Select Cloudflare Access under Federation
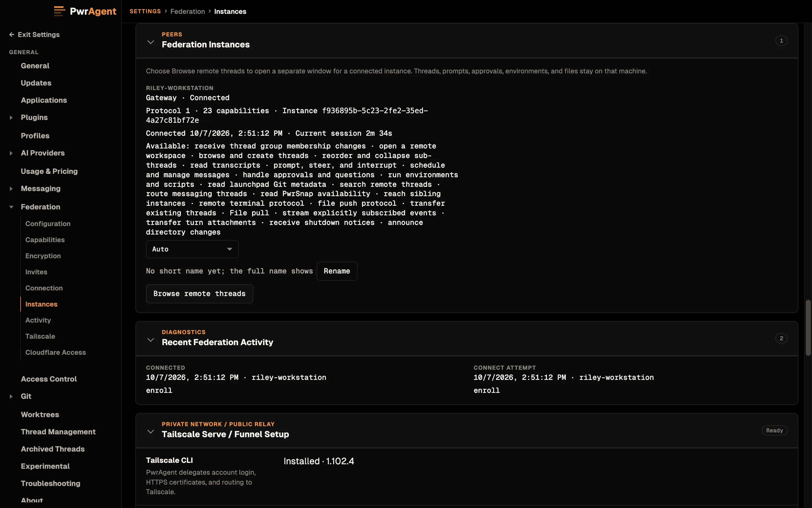This screenshot has height=508, width=812. [x=55, y=353]
